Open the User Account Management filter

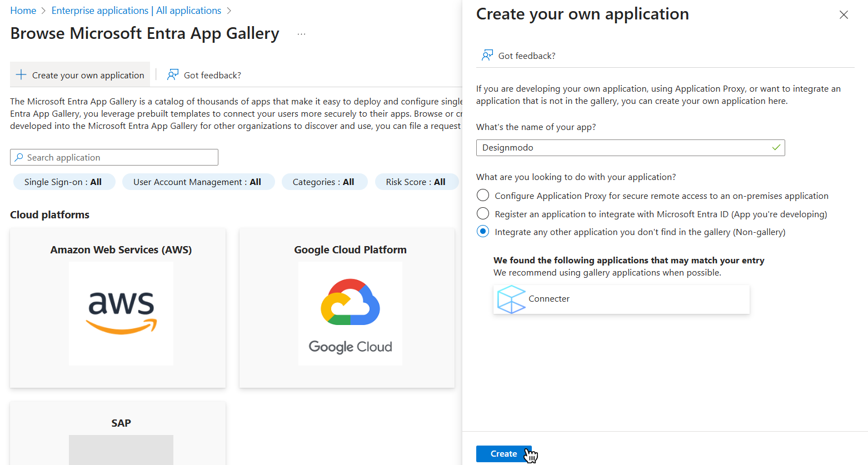pyautogui.click(x=197, y=182)
